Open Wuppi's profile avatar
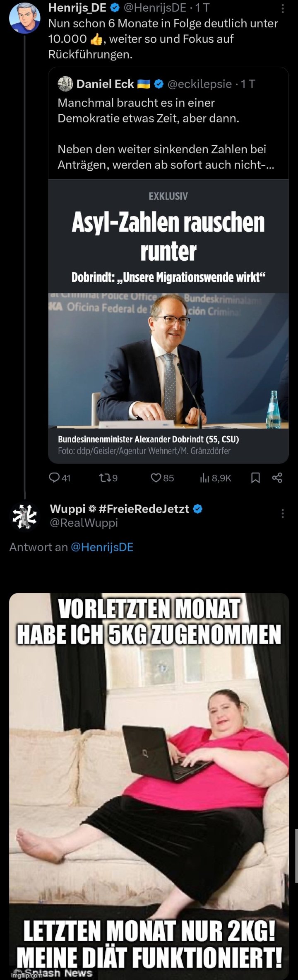This screenshot has height=980, width=298. pos(24,516)
